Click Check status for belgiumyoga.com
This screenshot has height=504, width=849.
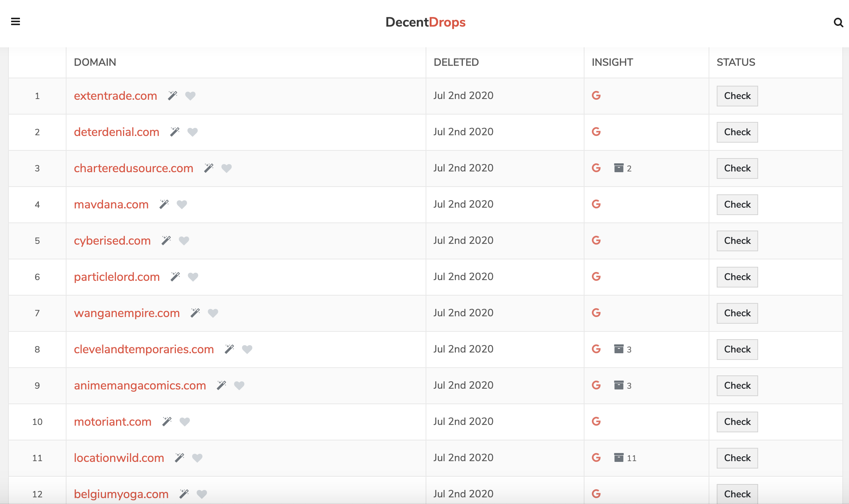737,494
